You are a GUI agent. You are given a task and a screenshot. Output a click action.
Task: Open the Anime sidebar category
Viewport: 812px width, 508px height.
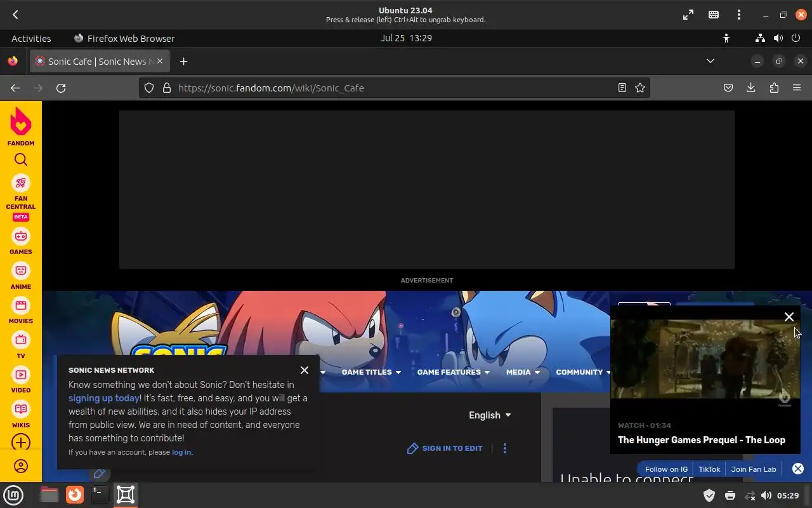point(21,276)
